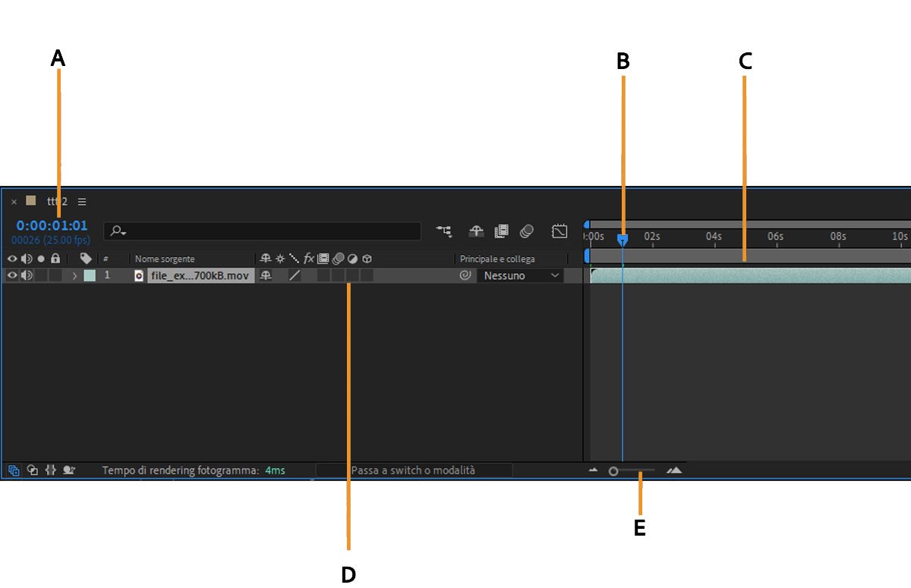Click the 08s mark on time ruler
The width and height of the screenshot is (911, 588).
click(838, 236)
